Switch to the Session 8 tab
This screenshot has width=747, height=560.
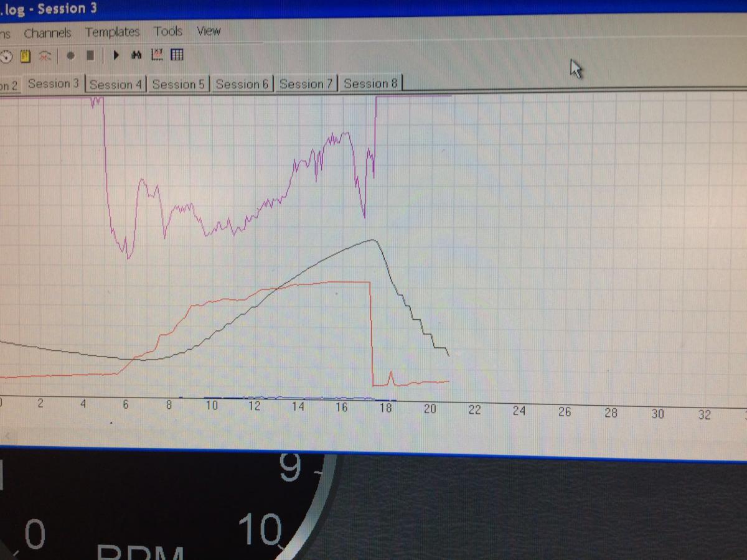point(370,83)
